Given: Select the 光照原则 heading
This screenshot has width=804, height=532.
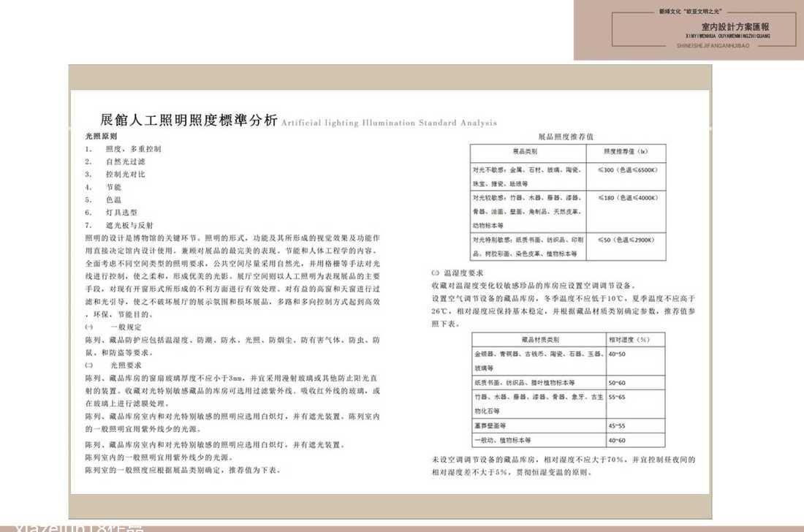Looking at the screenshot, I should point(101,137).
